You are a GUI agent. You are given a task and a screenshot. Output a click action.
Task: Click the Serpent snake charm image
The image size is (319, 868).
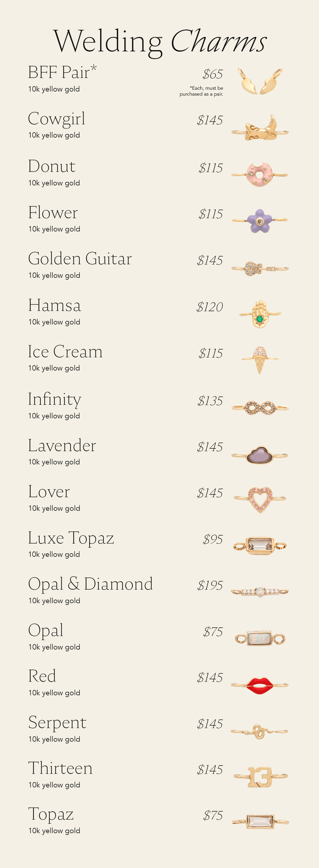[x=259, y=732]
